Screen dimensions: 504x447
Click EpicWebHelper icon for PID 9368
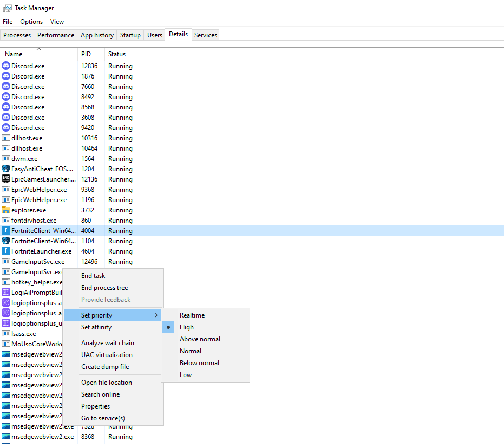point(6,190)
